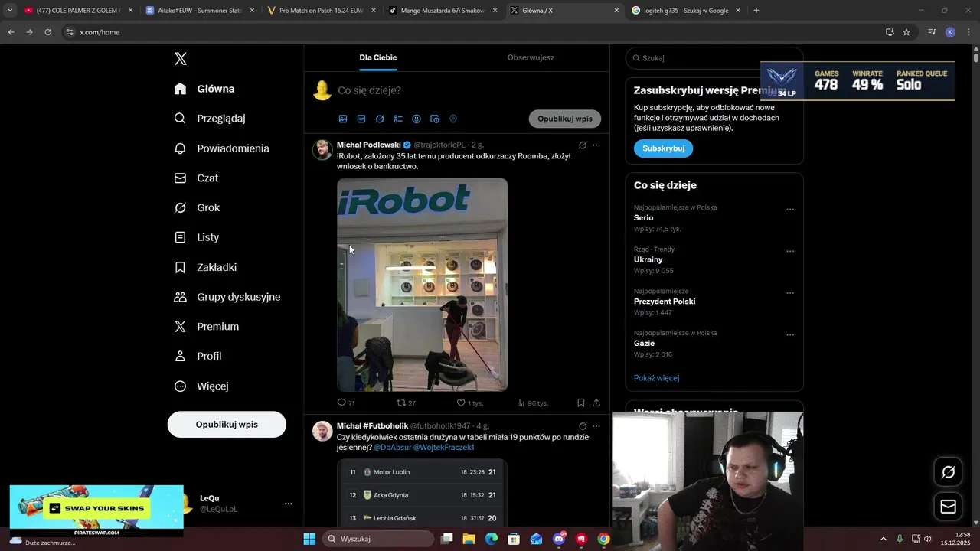
Task: Repost the iRobot post (27 reposts)
Action: pos(406,403)
